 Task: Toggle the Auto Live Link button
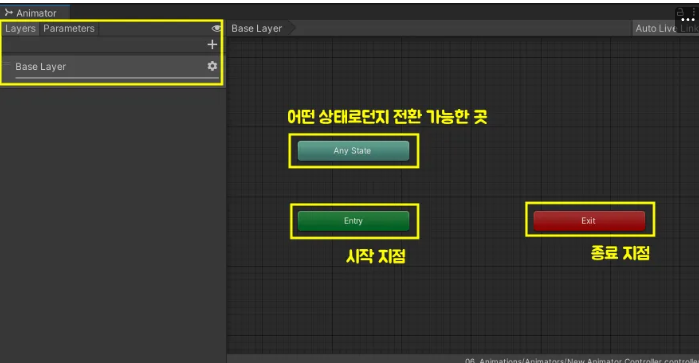pos(666,29)
